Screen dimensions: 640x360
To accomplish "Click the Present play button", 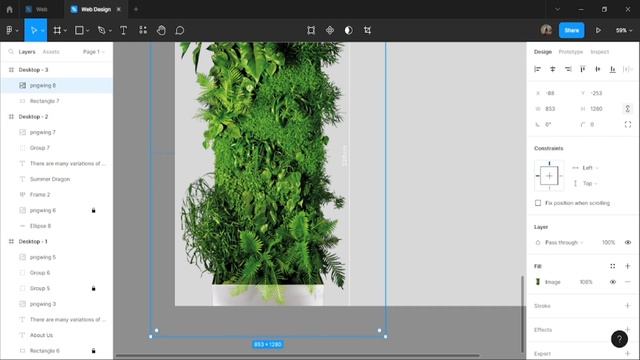I will point(598,30).
